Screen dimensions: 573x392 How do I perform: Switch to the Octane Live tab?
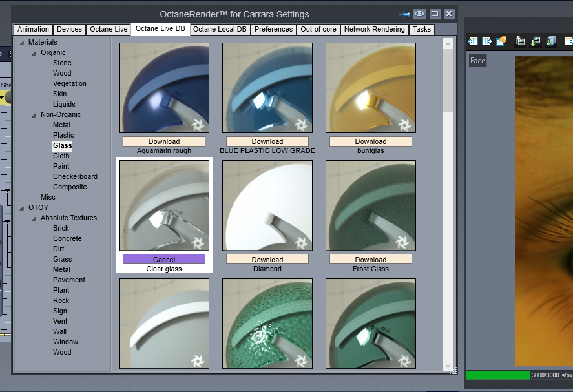pyautogui.click(x=109, y=29)
